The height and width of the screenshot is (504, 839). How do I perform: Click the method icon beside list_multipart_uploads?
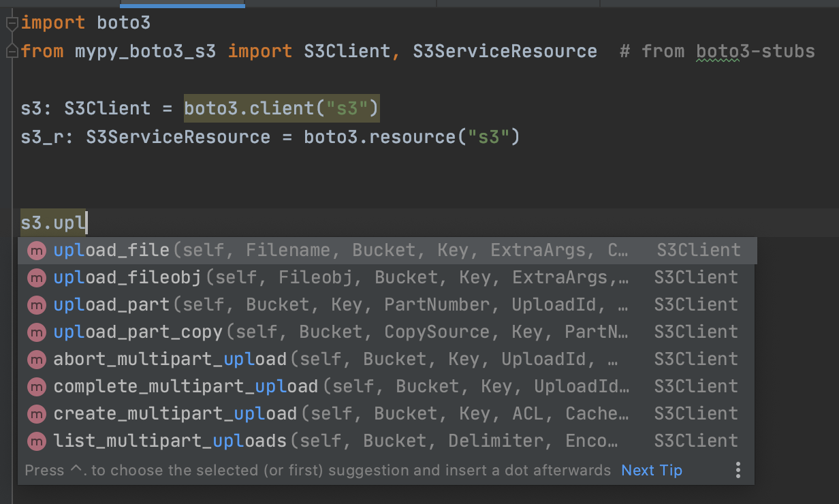36,441
